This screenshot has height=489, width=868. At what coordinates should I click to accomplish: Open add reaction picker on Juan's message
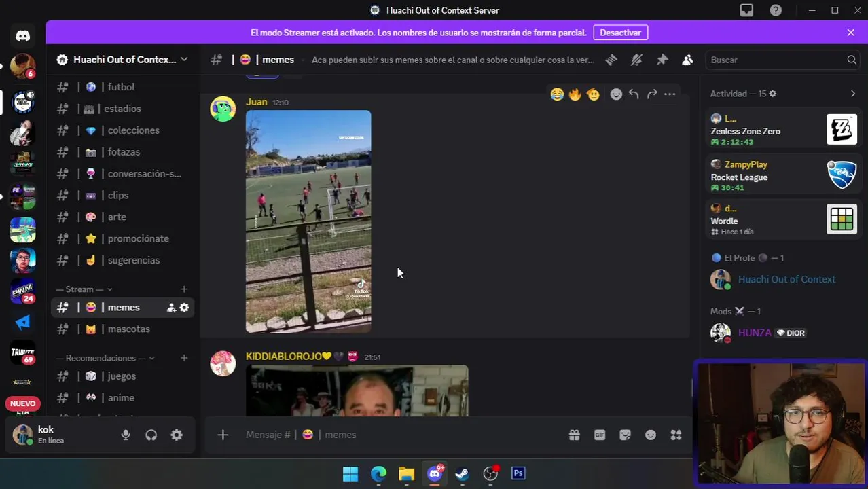pyautogui.click(x=616, y=94)
